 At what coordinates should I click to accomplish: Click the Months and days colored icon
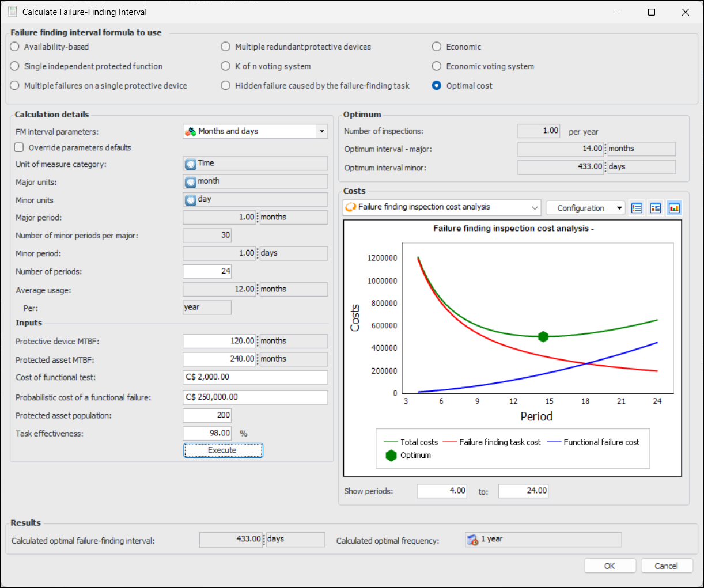190,132
